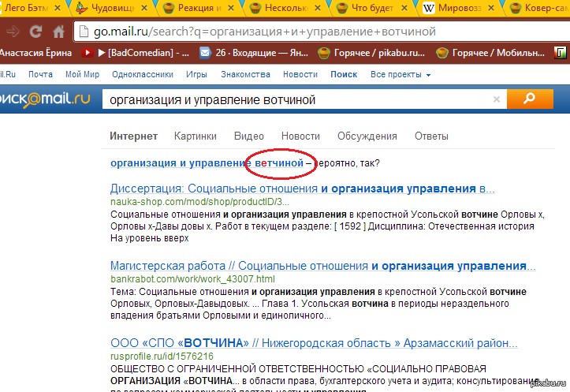The width and height of the screenshot is (570, 392).
Task: Open the Входящие Яндекс mail bookmark
Action: coord(254,53)
